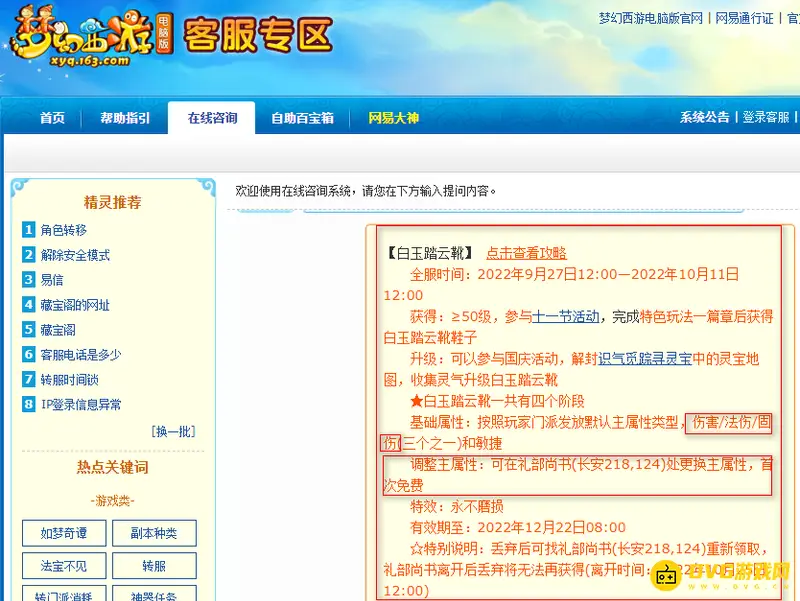Open the 识气觅踪寻灵宝 hyperlink
This screenshot has height=601, width=800.
coord(645,359)
